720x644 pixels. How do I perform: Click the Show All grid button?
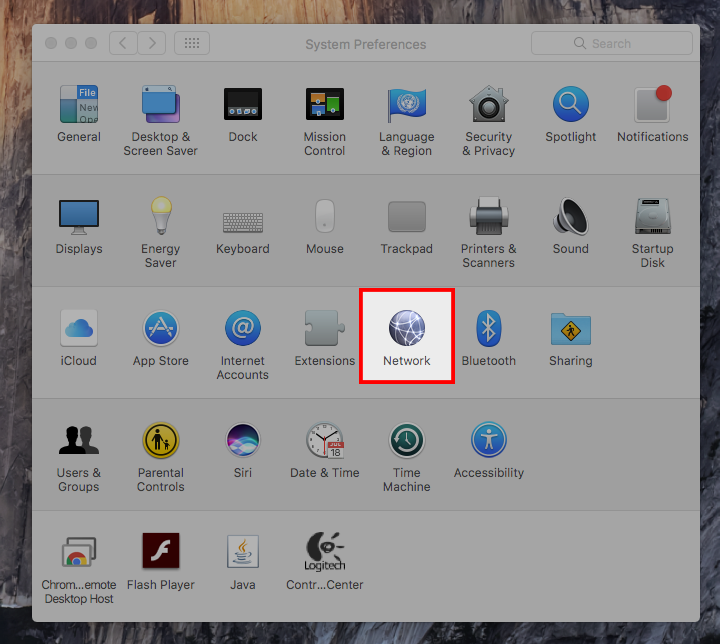click(192, 43)
